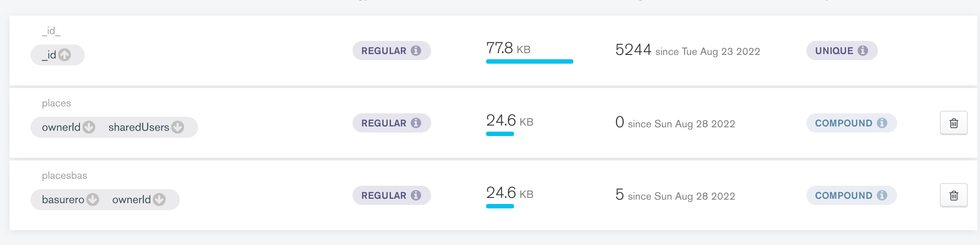Click the size bar of places index
This screenshot has height=245, width=980.
500,134
